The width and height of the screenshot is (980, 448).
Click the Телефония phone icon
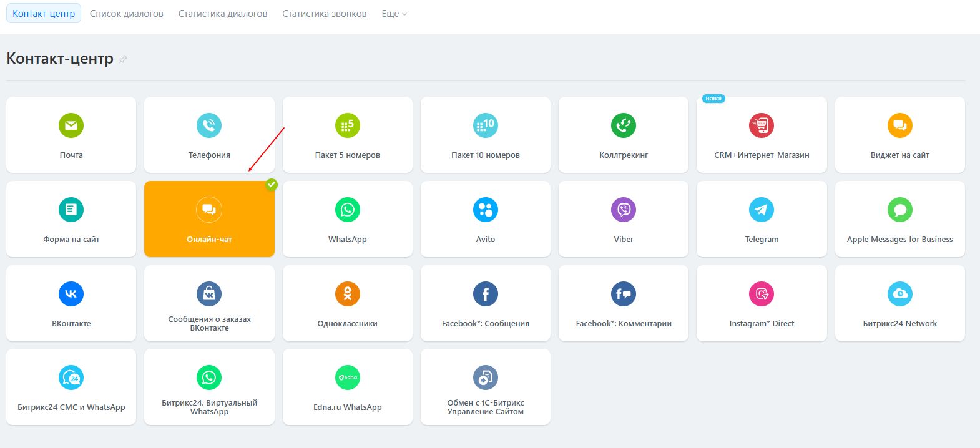tap(209, 125)
